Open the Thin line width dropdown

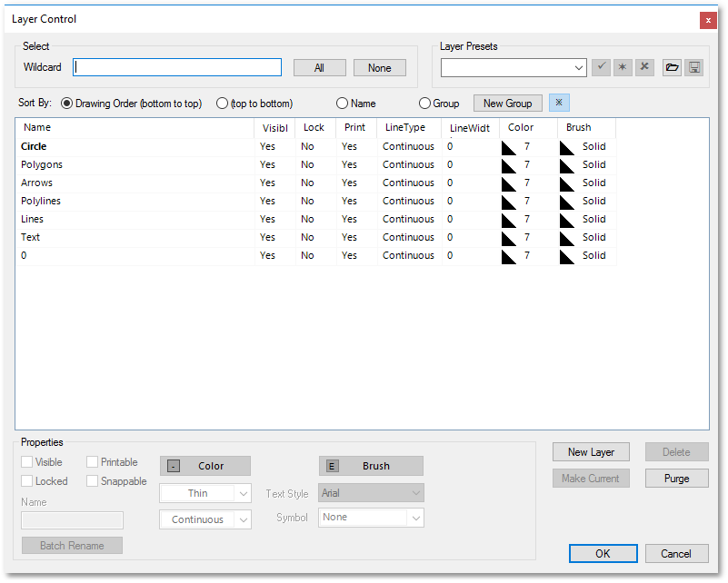tap(244, 493)
